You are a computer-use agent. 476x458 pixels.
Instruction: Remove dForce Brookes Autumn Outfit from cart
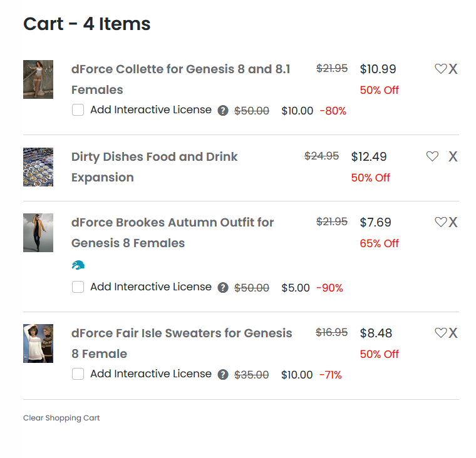453,222
